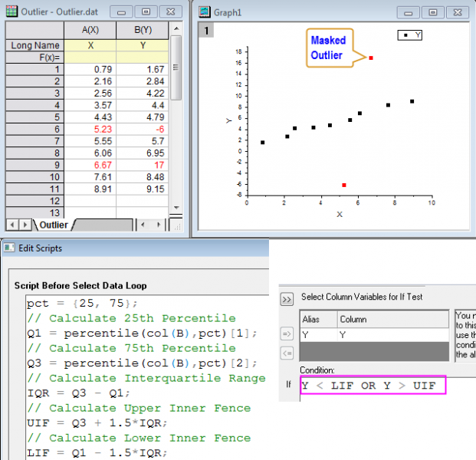The width and height of the screenshot is (476, 460).
Task: Click the Y legend symbol in graph
Action: 406,34
